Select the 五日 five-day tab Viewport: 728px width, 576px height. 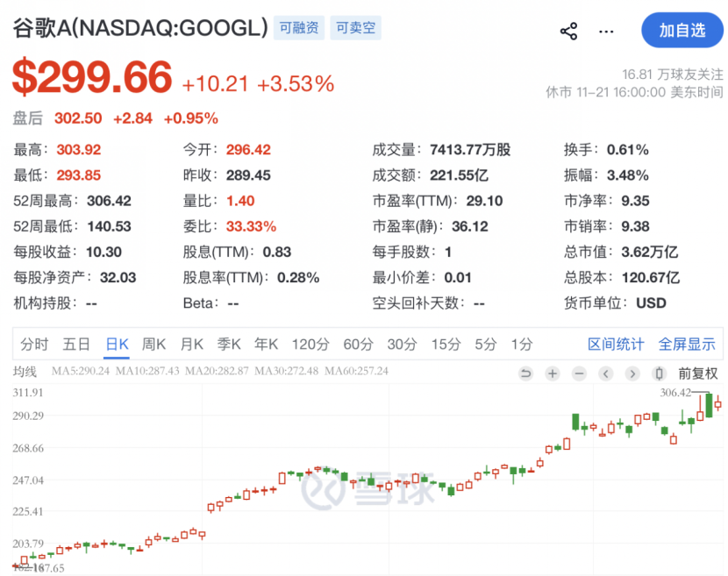pos(76,345)
